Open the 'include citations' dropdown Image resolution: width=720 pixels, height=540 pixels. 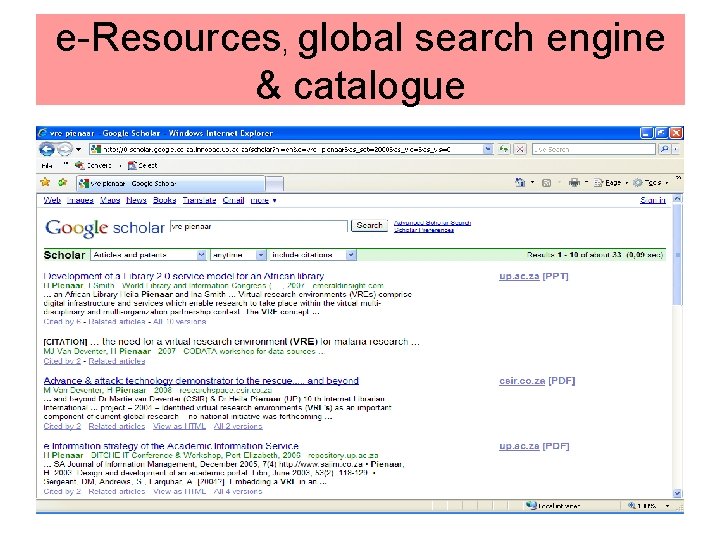pyautogui.click(x=313, y=255)
